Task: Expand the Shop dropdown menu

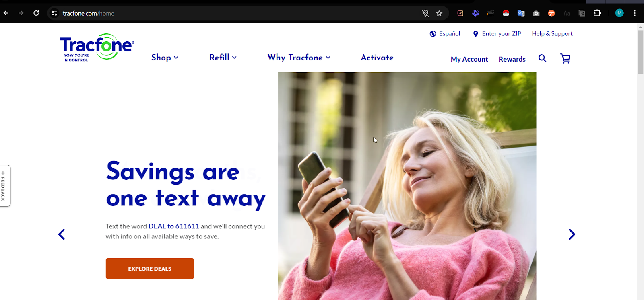Action: point(165,58)
